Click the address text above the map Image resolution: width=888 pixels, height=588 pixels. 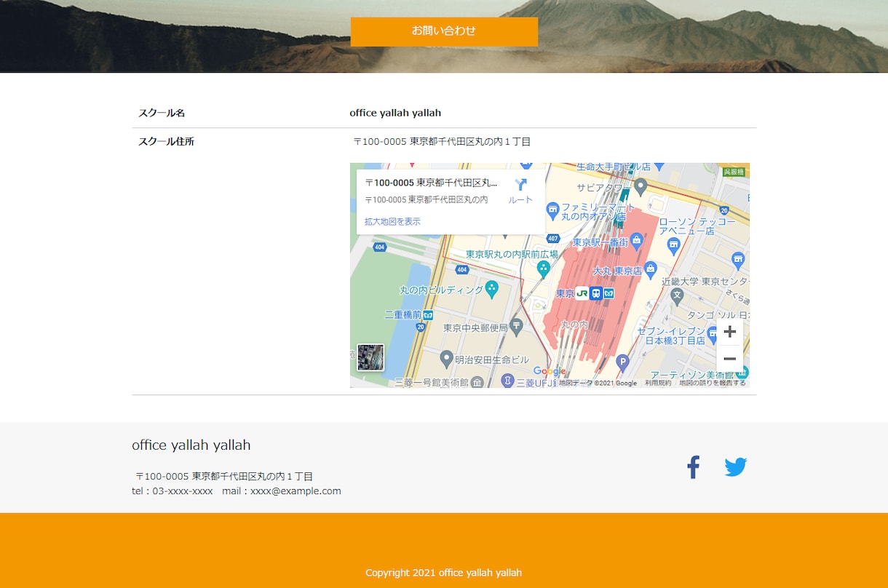click(442, 142)
